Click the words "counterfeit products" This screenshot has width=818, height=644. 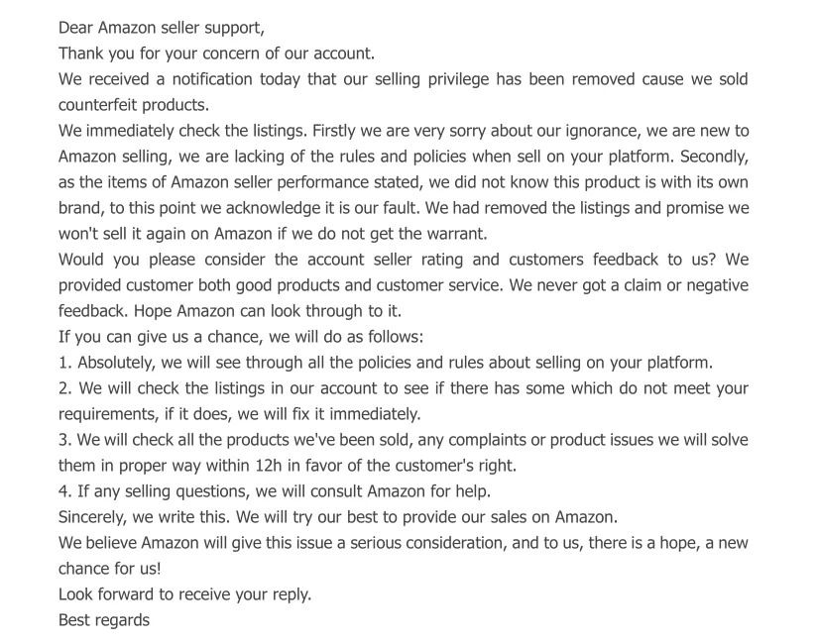[x=134, y=105]
